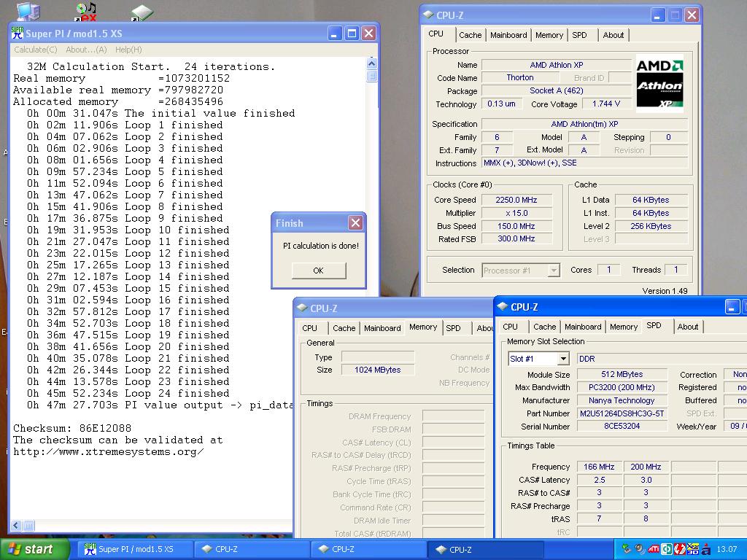Open the About menu in Super PI
This screenshot has height=560, width=747.
(86, 50)
